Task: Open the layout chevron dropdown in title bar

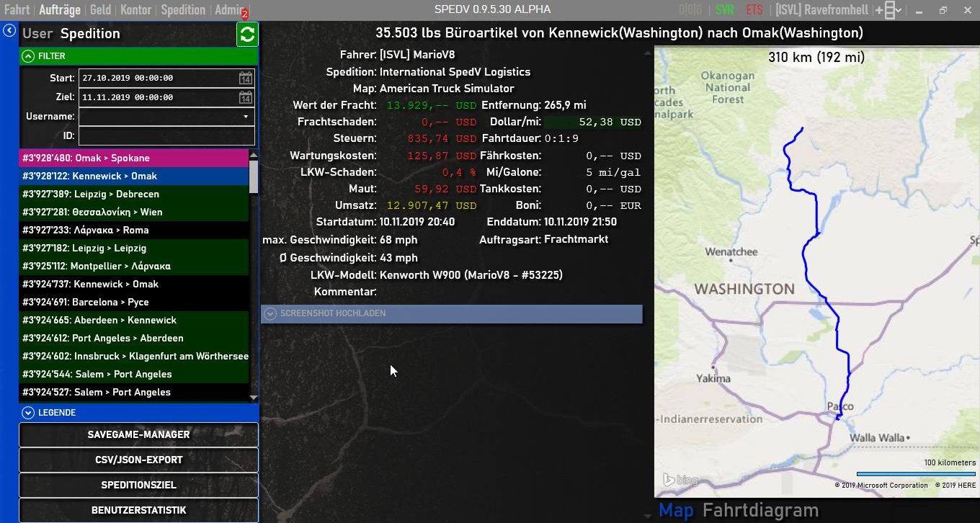Action: (x=899, y=10)
